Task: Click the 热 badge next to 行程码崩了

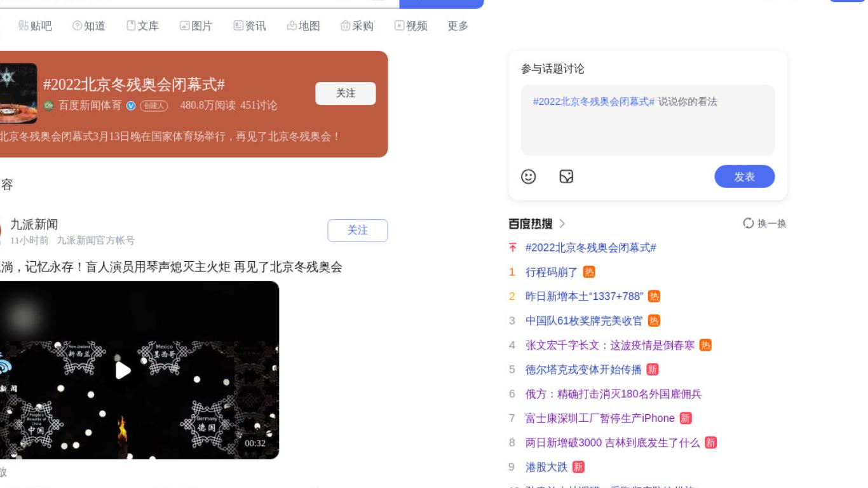Action: (x=589, y=272)
